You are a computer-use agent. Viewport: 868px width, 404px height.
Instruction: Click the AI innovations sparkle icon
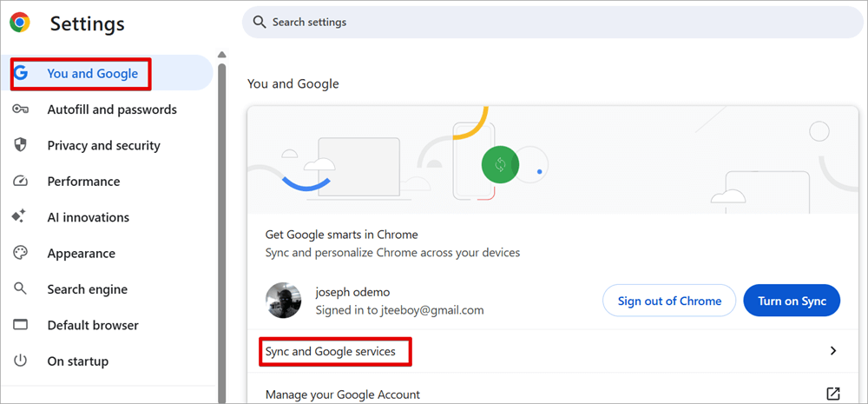click(x=21, y=217)
